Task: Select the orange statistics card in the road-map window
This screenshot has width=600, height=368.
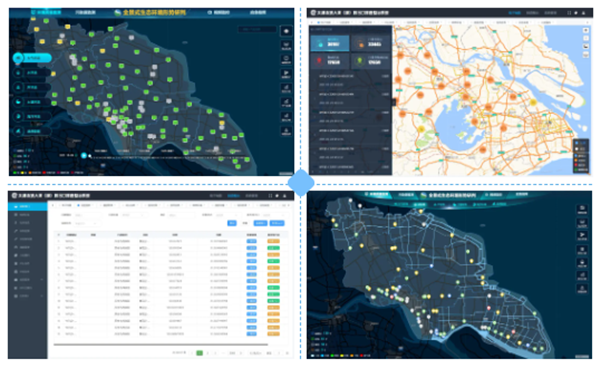Action: [371, 43]
